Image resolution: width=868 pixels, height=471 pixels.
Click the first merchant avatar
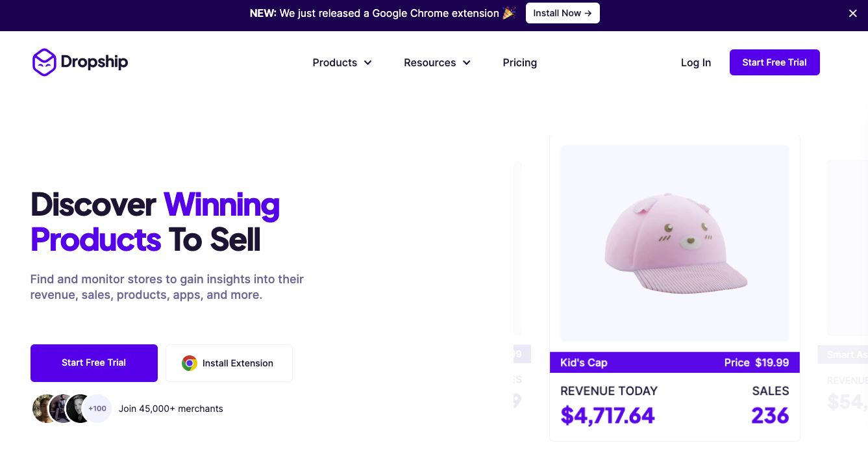[43, 408]
